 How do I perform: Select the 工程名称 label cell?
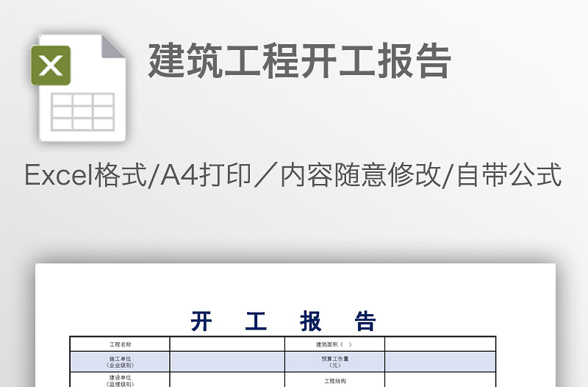point(120,344)
